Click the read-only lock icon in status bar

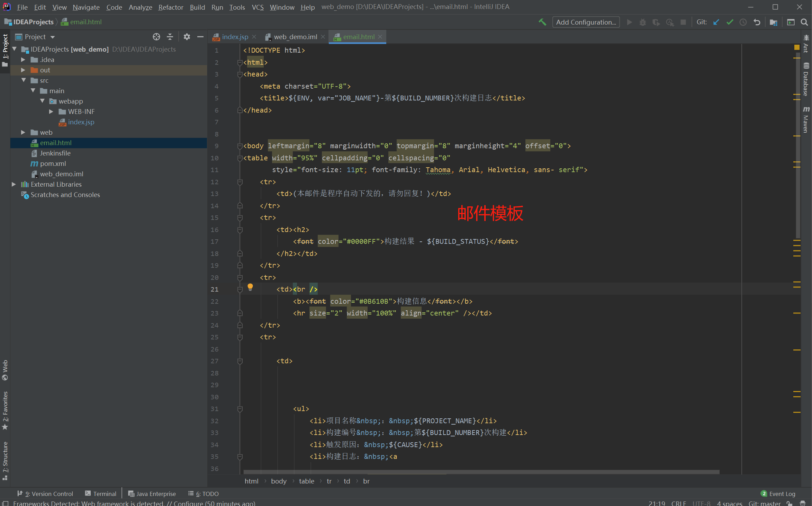pos(789,503)
